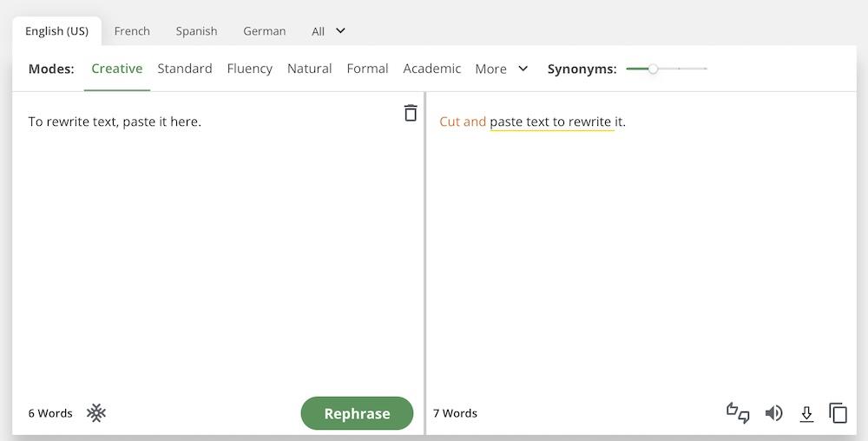Expand the All languages dropdown
This screenshot has height=441, width=868.
pyautogui.click(x=328, y=31)
